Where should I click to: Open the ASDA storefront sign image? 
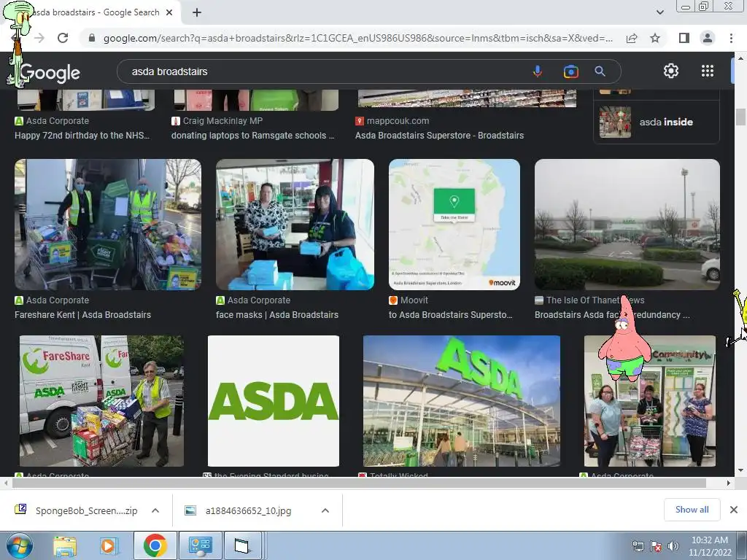[462, 401]
